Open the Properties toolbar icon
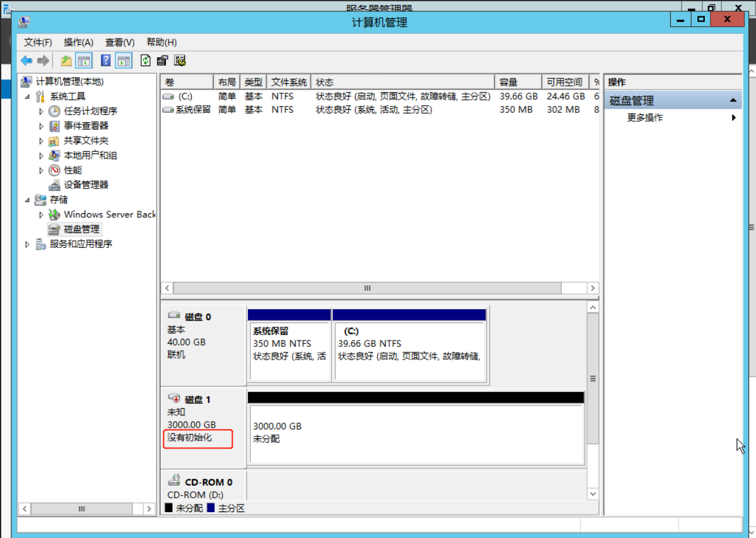 click(x=163, y=61)
